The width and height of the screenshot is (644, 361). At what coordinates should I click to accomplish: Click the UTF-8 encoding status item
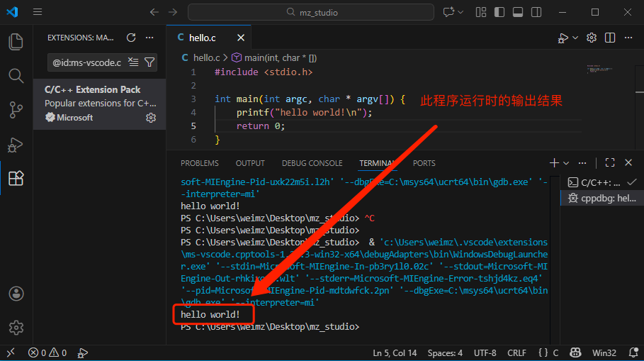tap(485, 352)
